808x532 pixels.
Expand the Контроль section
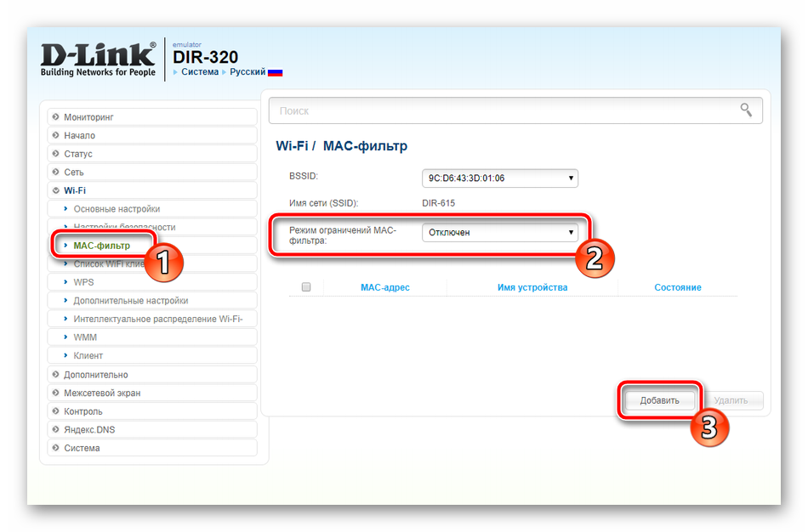point(152,411)
